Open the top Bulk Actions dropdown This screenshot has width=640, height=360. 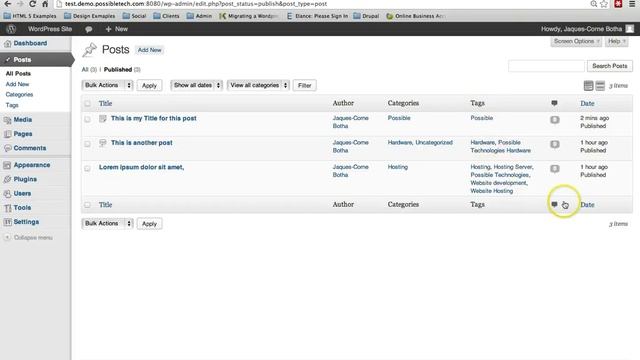[108, 85]
